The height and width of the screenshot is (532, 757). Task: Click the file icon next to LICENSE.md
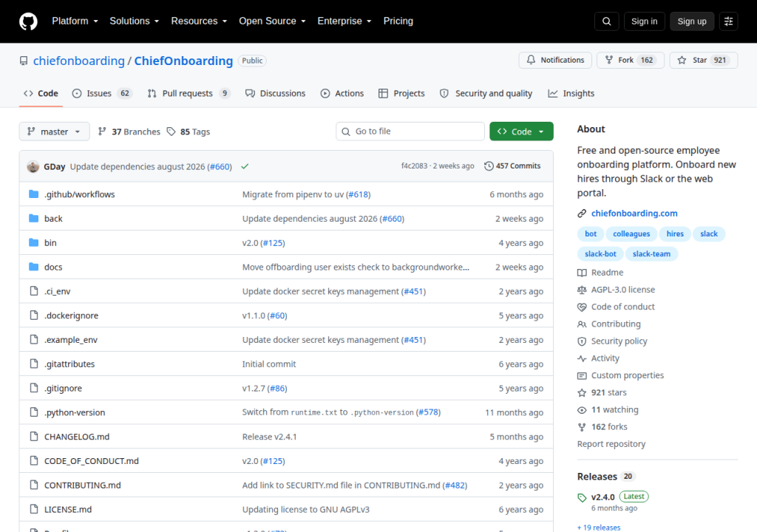[34, 509]
